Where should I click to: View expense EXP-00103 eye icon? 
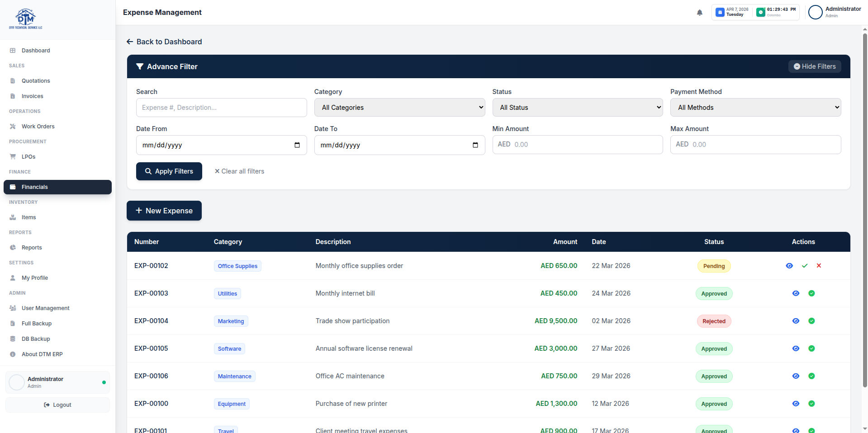796,293
